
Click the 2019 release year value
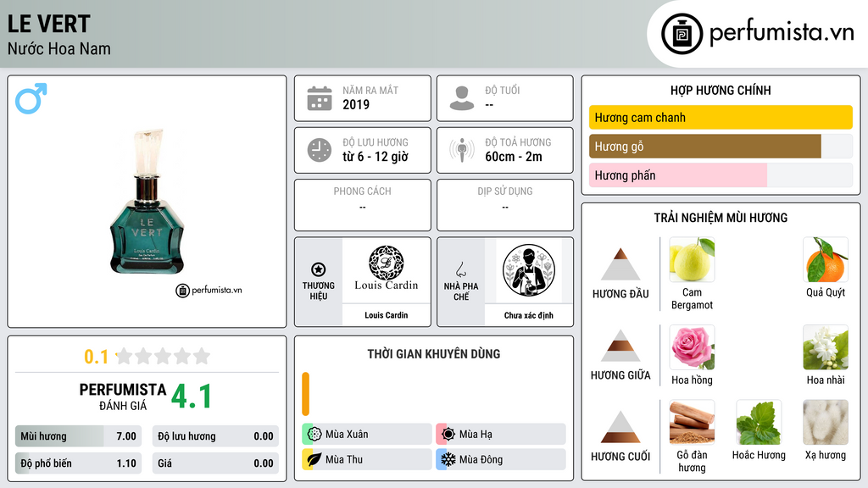[356, 104]
